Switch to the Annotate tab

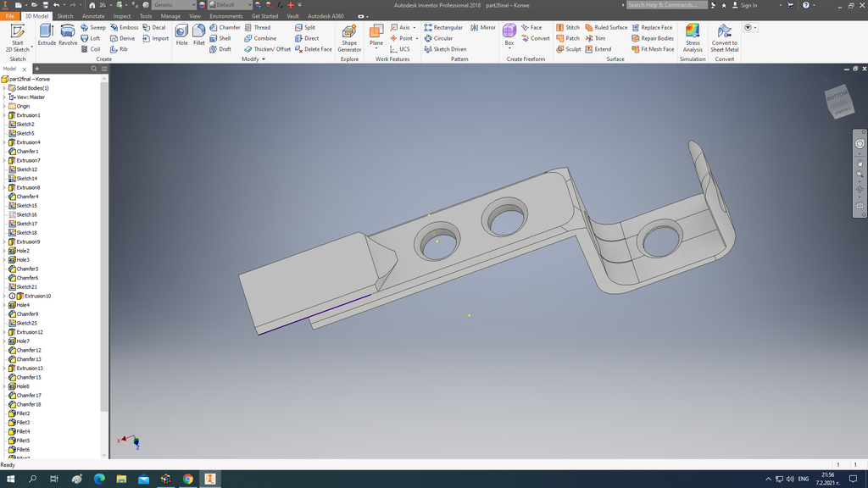point(93,16)
